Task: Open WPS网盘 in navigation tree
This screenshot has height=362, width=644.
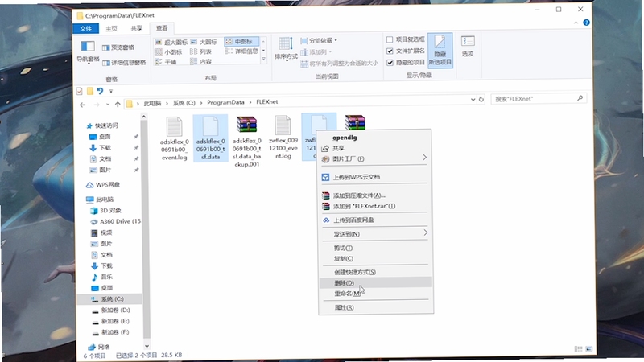Action: click(x=103, y=185)
